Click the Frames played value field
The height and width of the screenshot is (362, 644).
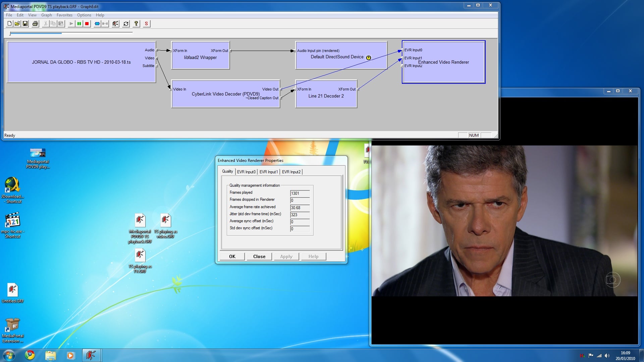pos(300,193)
